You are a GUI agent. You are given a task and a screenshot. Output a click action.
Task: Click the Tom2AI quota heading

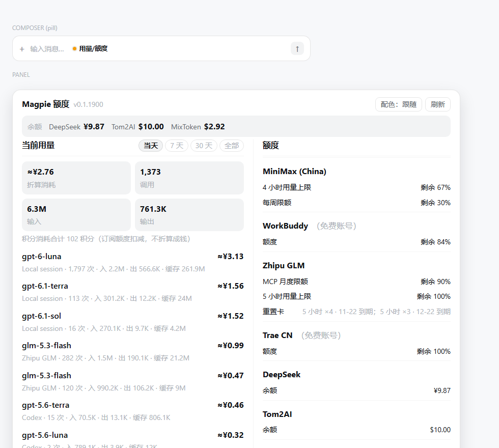(277, 414)
